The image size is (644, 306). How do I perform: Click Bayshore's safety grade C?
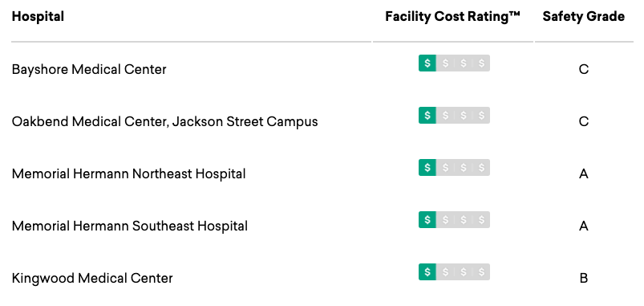coord(584,70)
